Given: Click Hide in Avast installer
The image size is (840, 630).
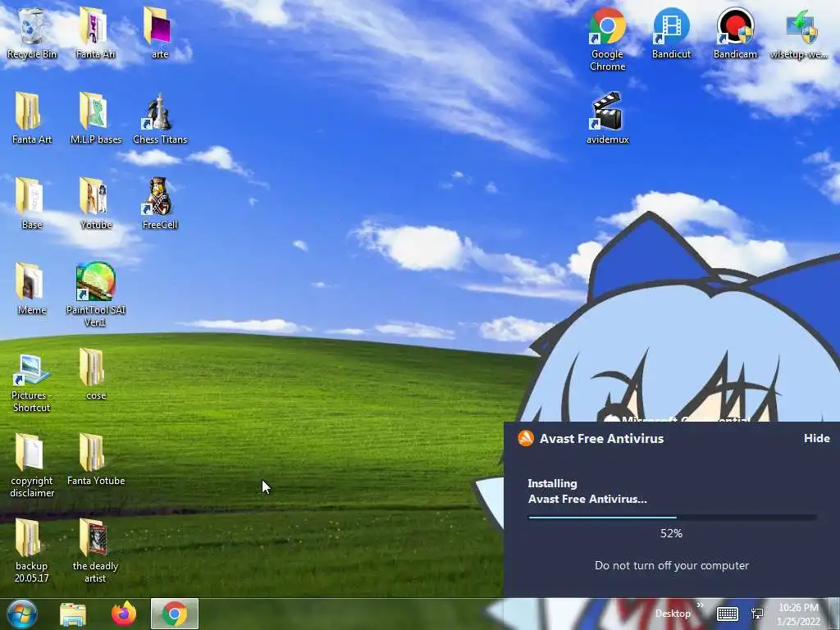Looking at the screenshot, I should (816, 438).
